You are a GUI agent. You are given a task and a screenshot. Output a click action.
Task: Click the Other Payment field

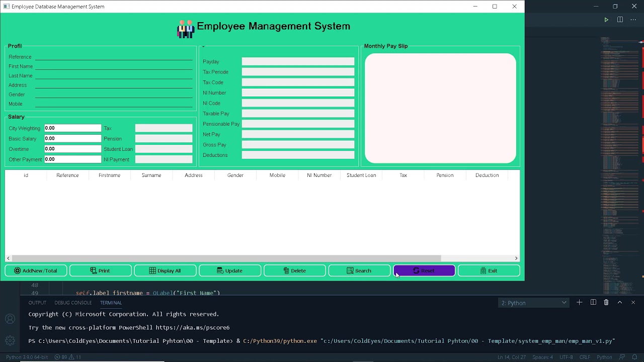point(73,159)
